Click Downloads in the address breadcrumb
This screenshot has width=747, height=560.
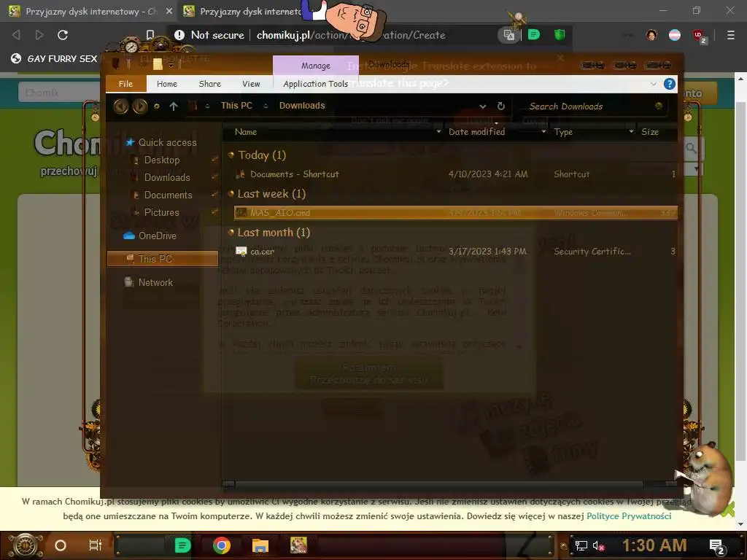click(x=302, y=106)
